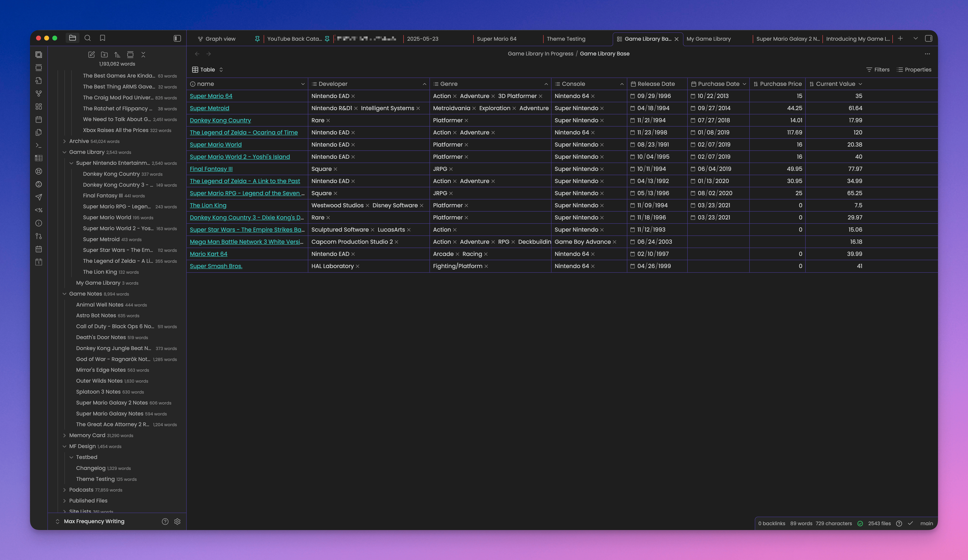Open vault settings gear icon
The width and height of the screenshot is (968, 560).
tap(177, 521)
